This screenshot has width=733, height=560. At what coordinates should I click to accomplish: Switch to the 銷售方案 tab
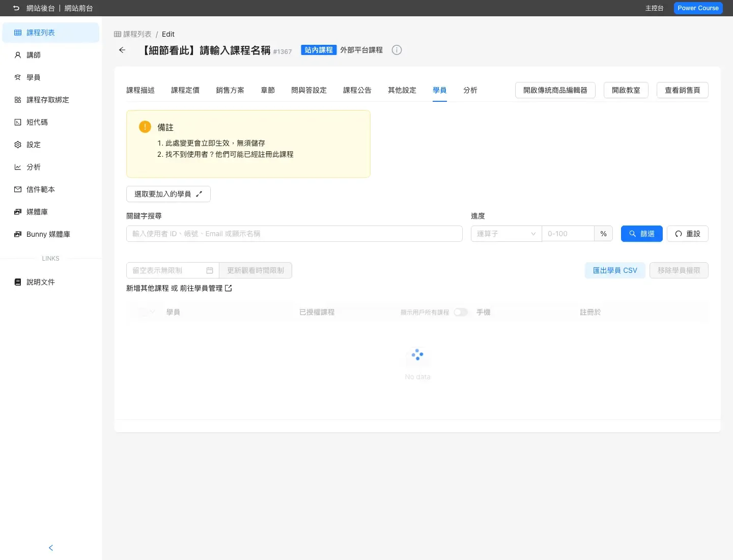tap(230, 90)
